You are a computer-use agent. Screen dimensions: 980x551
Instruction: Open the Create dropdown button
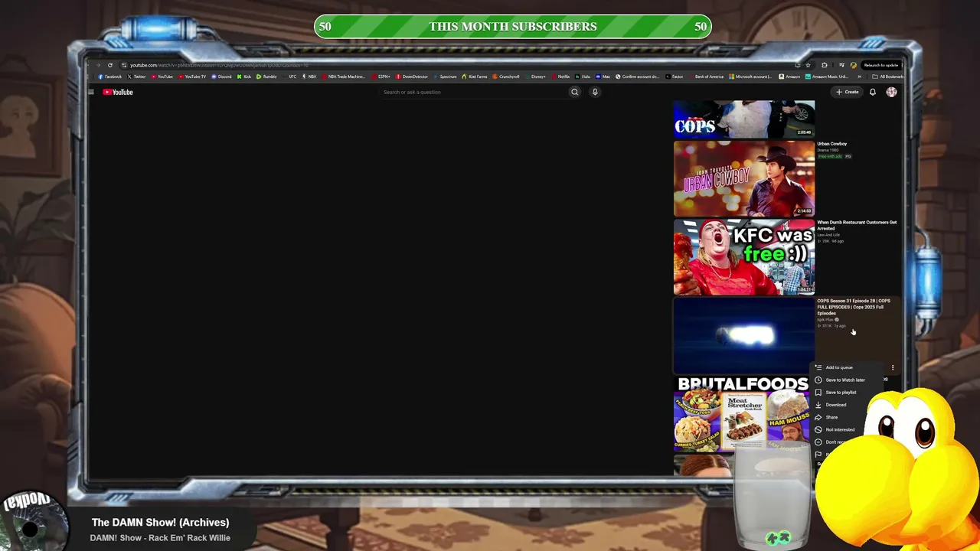[x=848, y=92]
